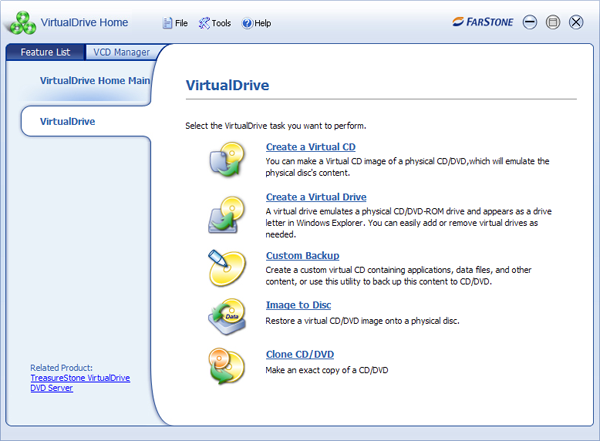Click the 'Related Product:' label
The image size is (600, 441).
pyautogui.click(x=61, y=368)
